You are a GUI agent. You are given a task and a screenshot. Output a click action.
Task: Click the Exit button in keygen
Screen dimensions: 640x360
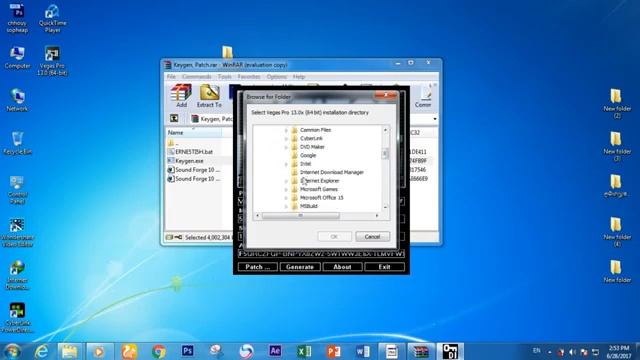click(x=384, y=267)
